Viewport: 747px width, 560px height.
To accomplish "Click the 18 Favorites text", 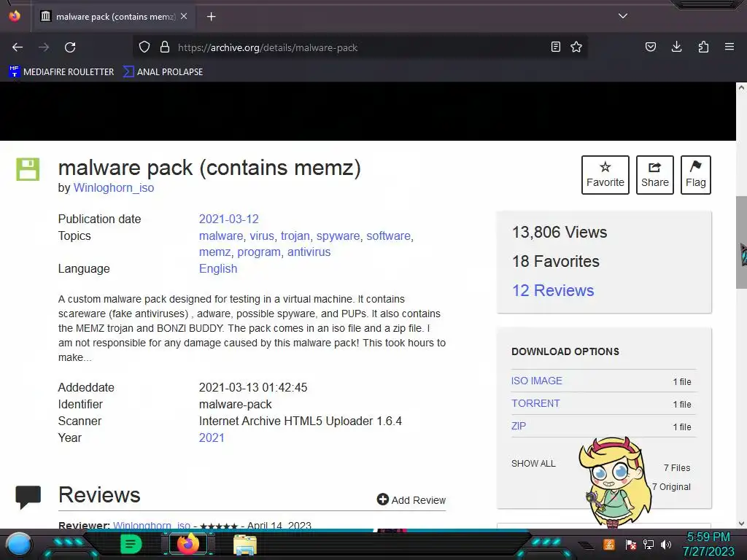I will coord(555,262).
